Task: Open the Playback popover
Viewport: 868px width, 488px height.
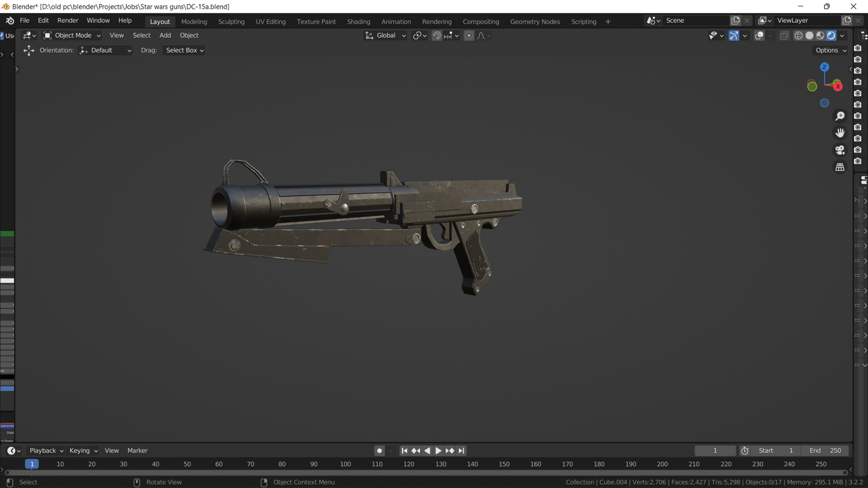Action: 46,450
